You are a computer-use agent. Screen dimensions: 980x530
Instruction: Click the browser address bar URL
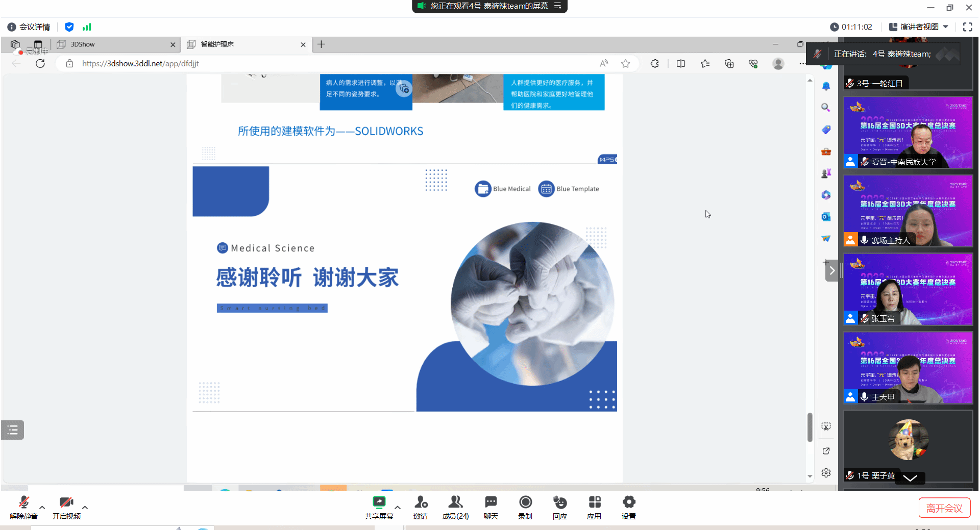tap(141, 64)
